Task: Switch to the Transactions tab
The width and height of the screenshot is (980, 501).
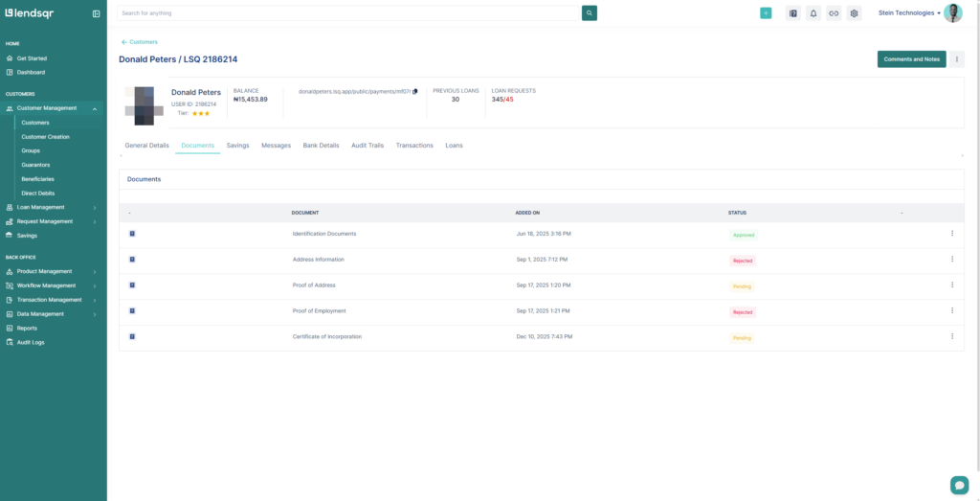Action: [x=414, y=145]
